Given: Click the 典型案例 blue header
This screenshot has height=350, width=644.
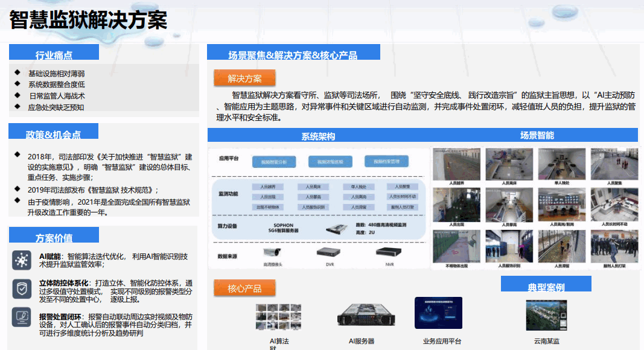Looking at the screenshot, I should coord(546,286).
